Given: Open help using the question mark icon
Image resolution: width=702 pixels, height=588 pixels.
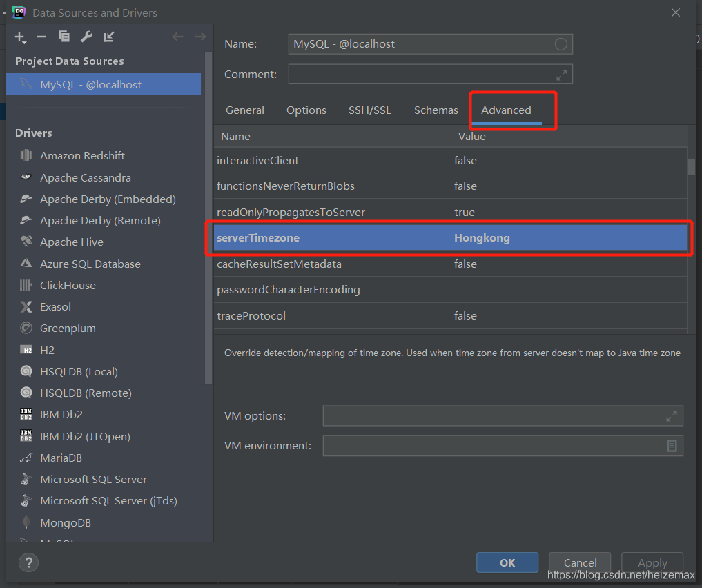Looking at the screenshot, I should 28,562.
